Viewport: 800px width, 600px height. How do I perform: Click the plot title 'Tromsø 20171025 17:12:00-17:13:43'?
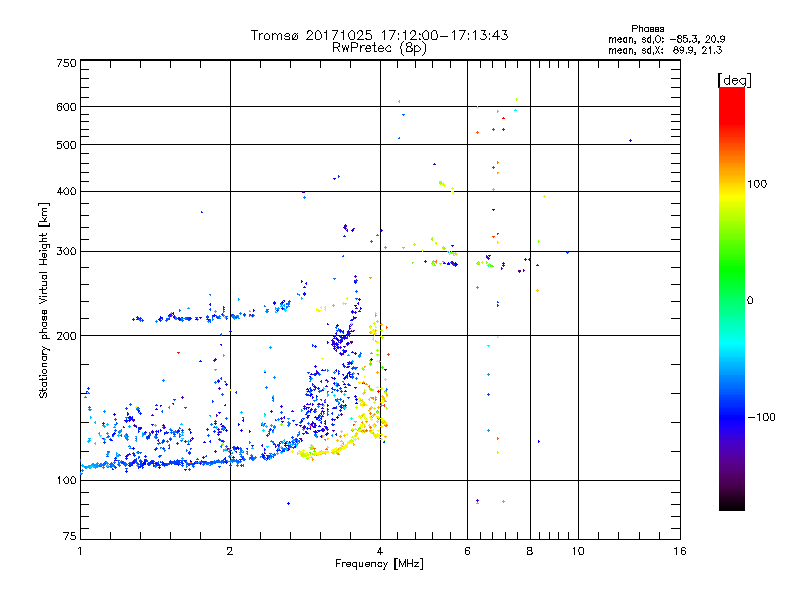(379, 35)
